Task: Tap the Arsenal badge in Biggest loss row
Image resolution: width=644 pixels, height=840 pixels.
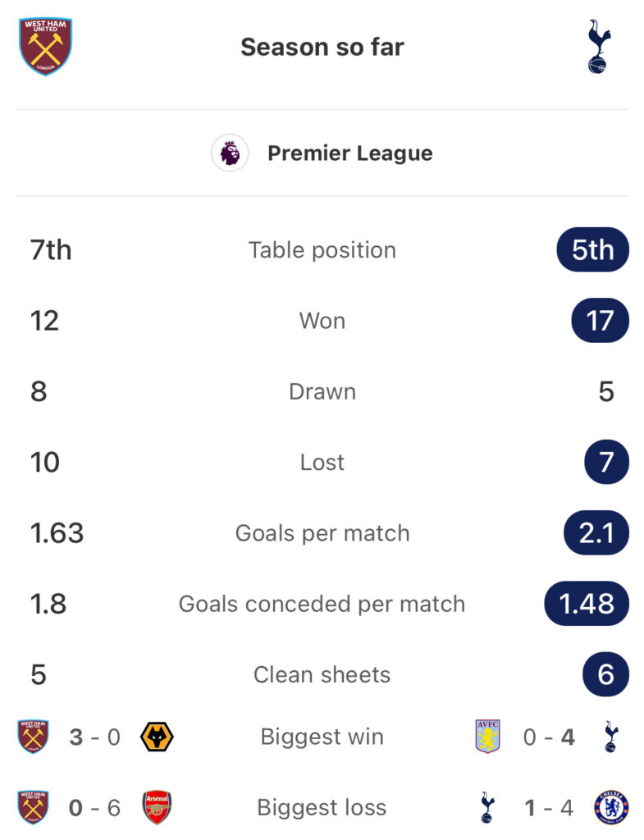Action: 157,807
